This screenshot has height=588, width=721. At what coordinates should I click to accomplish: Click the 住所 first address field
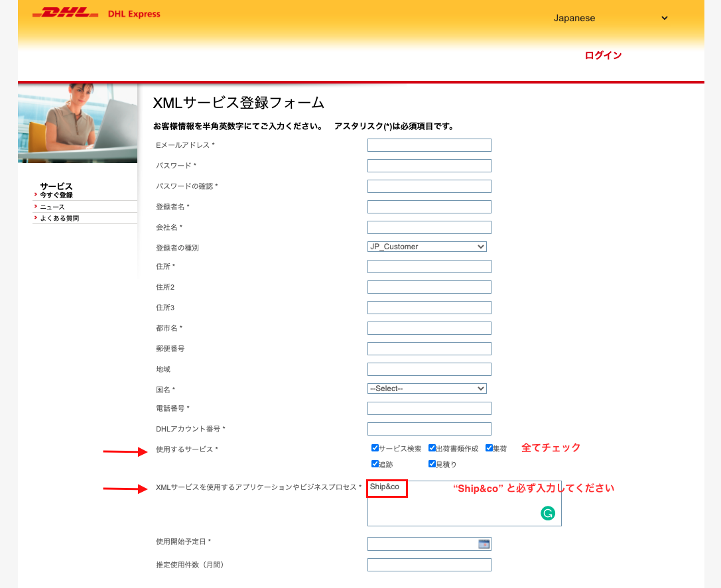pyautogui.click(x=429, y=266)
